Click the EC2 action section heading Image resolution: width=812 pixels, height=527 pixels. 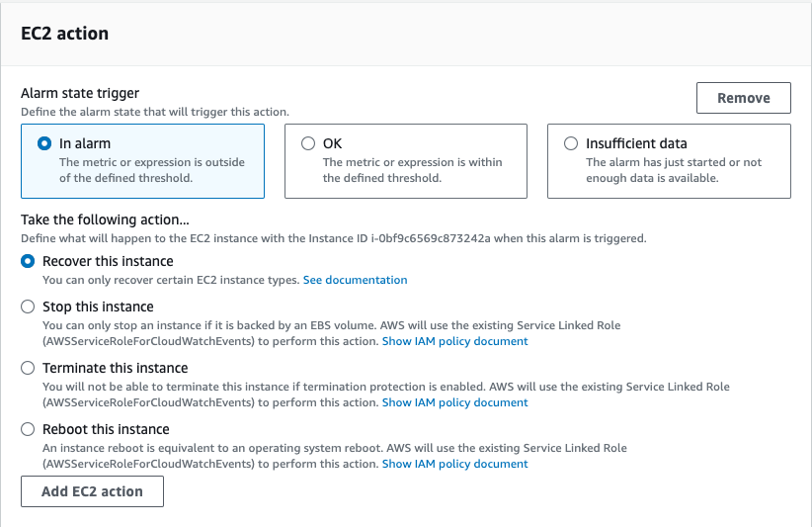(65, 34)
